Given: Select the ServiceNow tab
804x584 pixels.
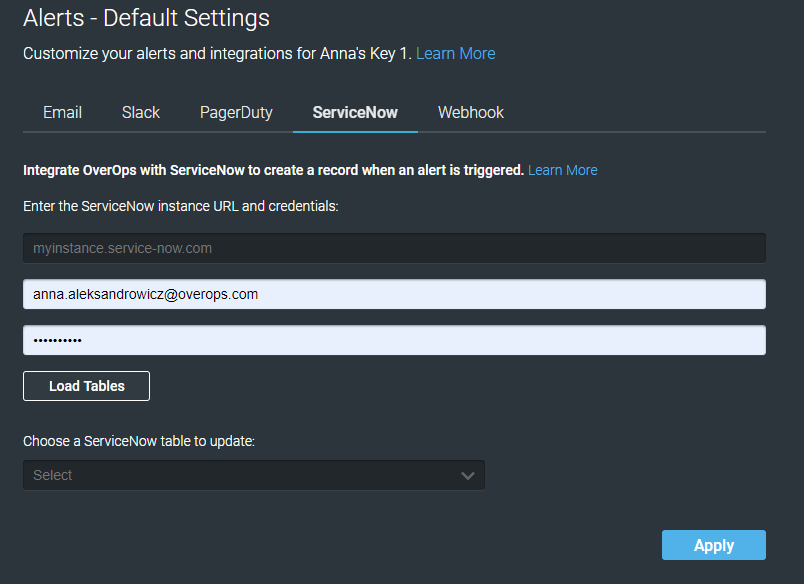Looking at the screenshot, I should 355,112.
